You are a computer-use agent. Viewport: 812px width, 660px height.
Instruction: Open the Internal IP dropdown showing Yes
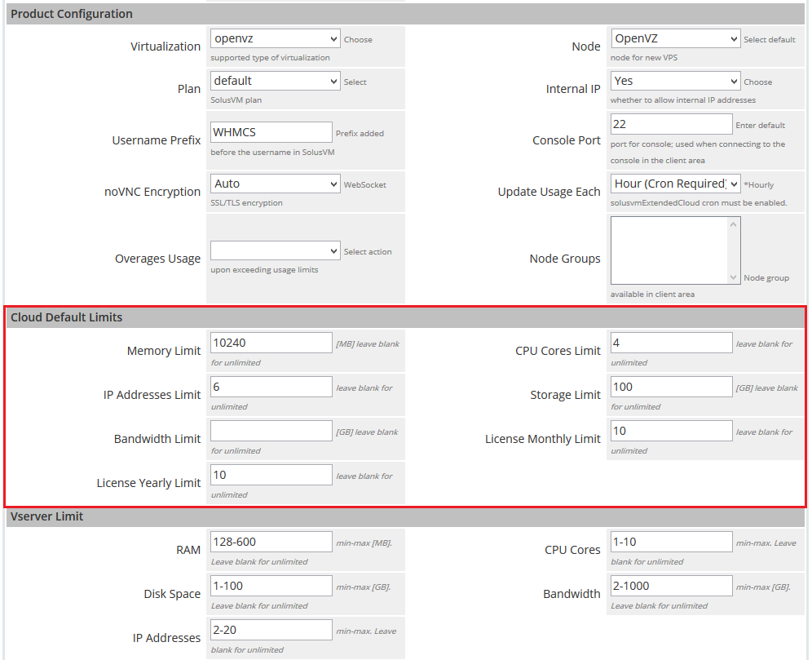[675, 81]
